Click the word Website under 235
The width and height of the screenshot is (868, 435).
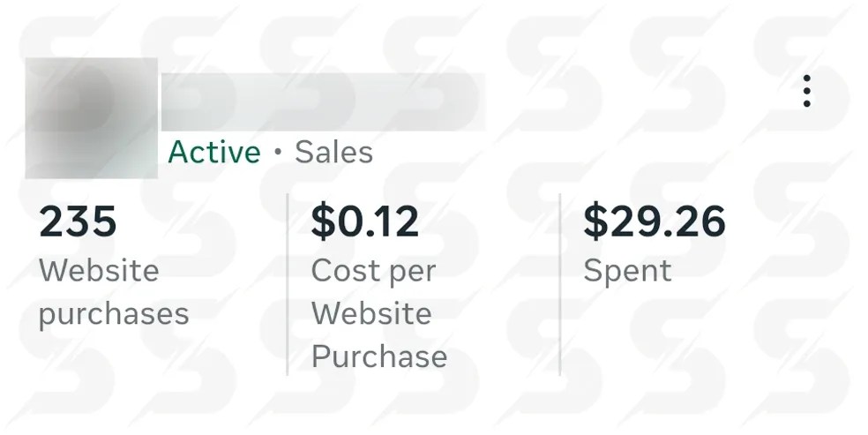99,270
